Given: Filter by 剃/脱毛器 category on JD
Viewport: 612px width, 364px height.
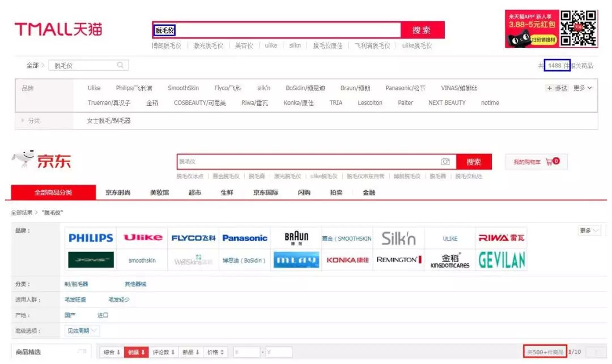Looking at the screenshot, I should [76, 284].
